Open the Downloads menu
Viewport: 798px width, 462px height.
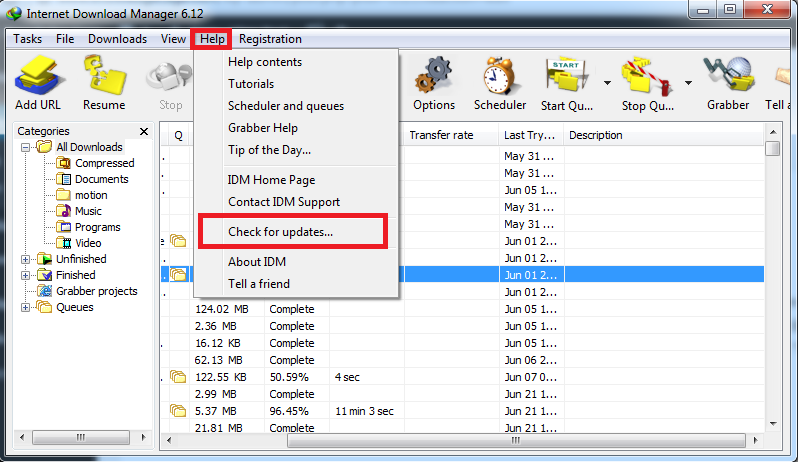tap(118, 39)
